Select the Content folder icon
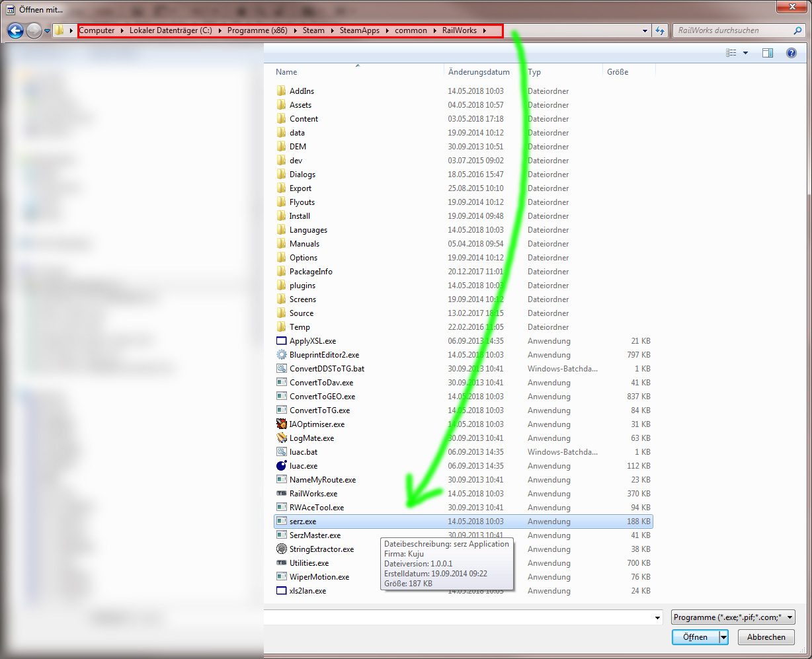 pyautogui.click(x=281, y=119)
